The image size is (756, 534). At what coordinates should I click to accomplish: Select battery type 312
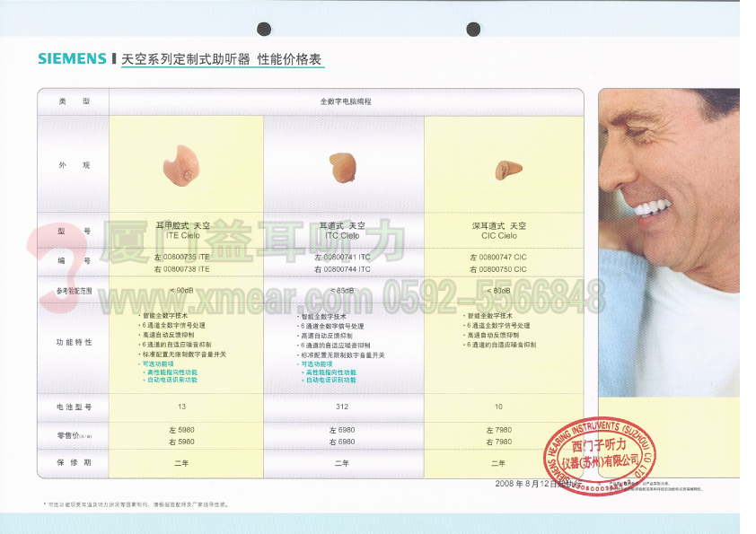pos(342,407)
